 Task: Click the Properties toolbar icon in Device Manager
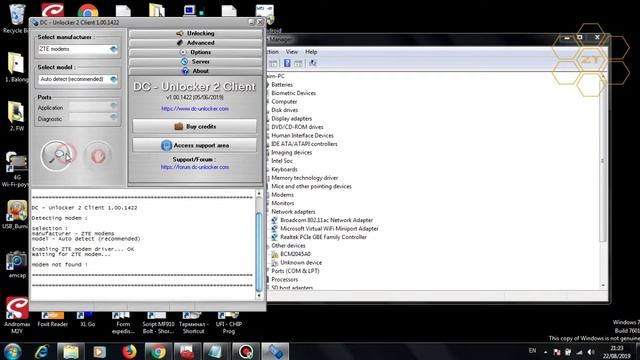coord(273,63)
